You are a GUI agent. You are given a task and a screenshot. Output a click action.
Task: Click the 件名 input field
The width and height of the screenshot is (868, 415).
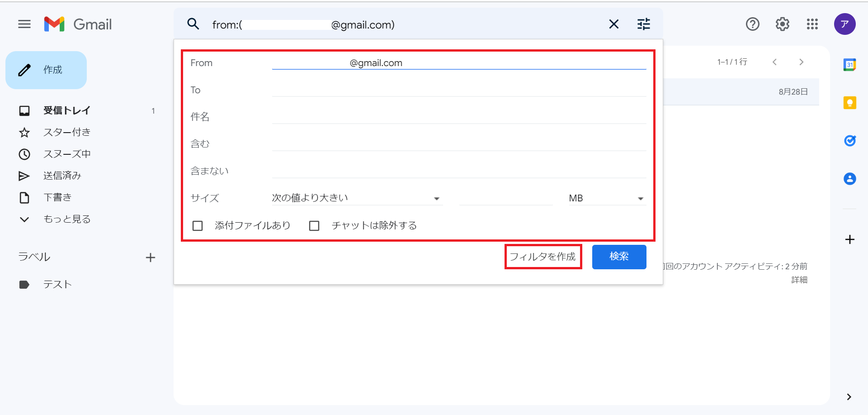click(x=458, y=117)
